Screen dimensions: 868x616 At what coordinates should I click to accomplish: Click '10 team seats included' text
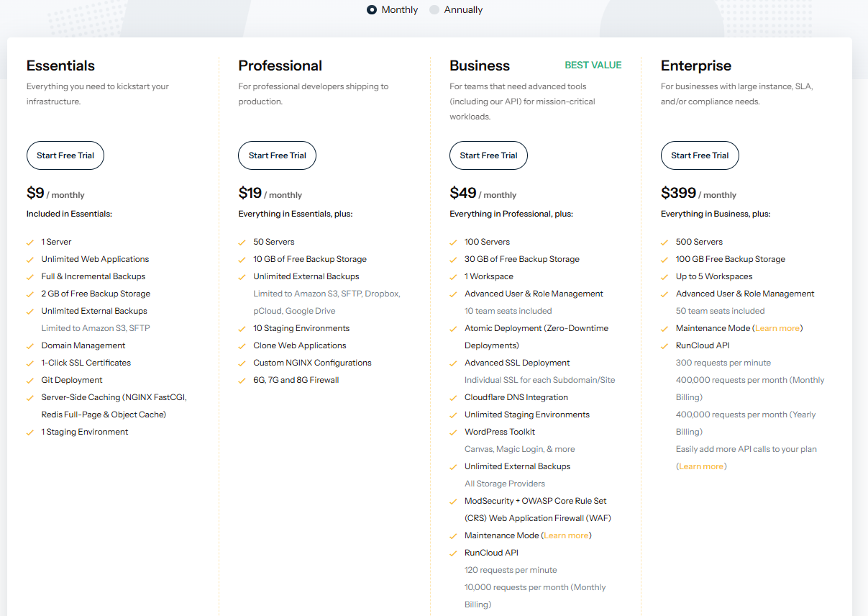coord(508,311)
